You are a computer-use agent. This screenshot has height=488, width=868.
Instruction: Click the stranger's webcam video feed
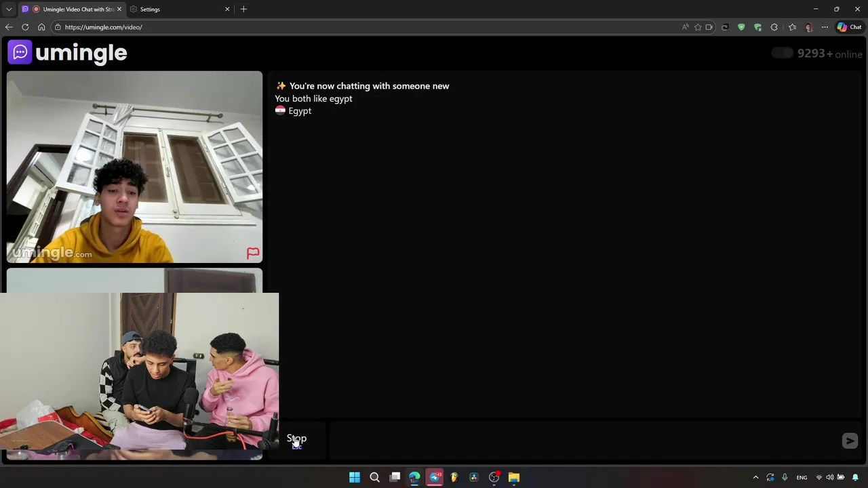(134, 167)
